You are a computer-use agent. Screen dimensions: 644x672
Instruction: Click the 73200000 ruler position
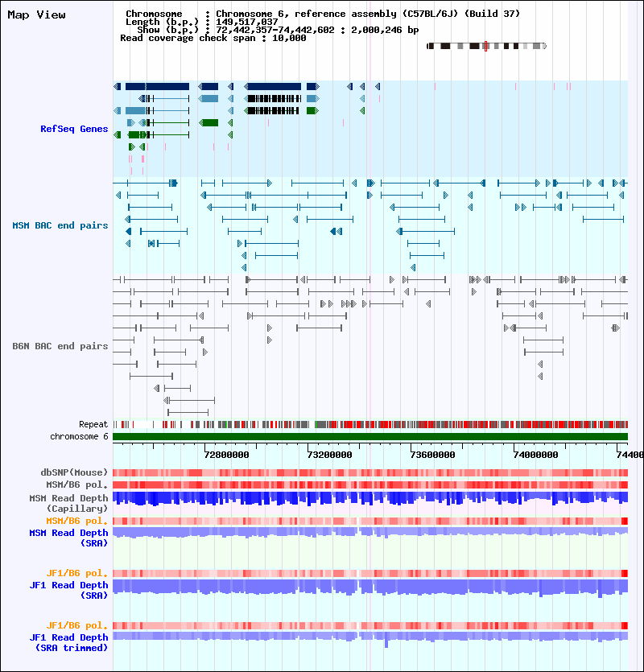[329, 456]
